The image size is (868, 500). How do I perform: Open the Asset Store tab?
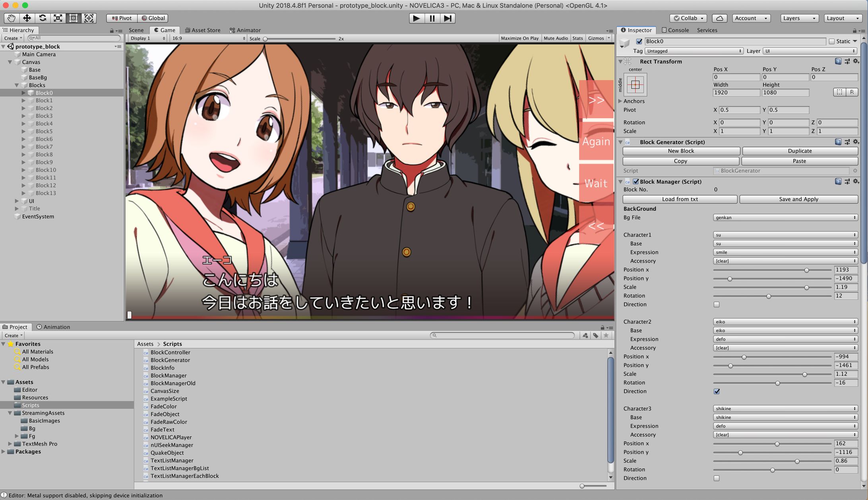click(202, 30)
